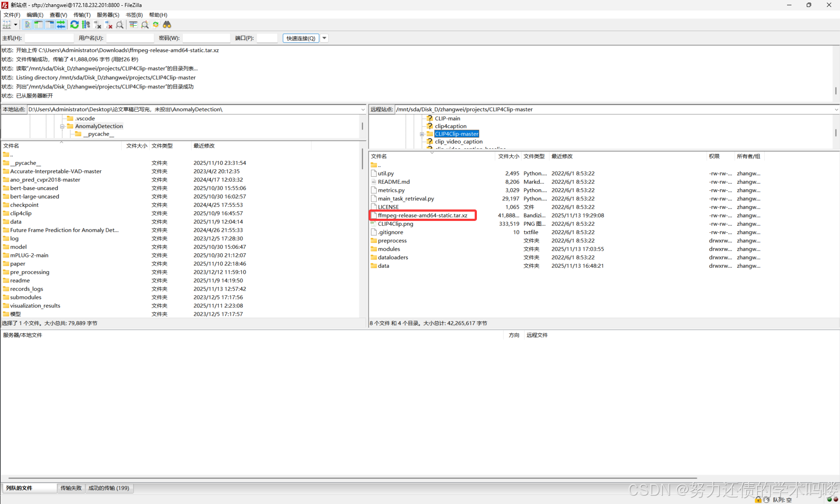Collapse the AnomalyDetection local tree node

coord(62,126)
